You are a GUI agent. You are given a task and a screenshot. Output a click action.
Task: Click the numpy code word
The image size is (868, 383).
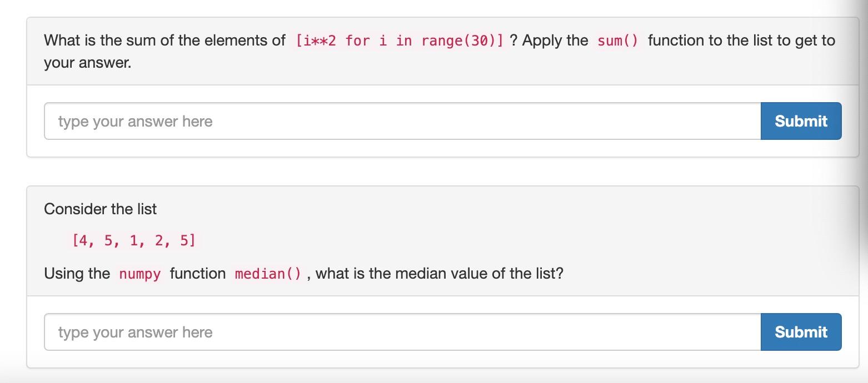click(x=140, y=274)
